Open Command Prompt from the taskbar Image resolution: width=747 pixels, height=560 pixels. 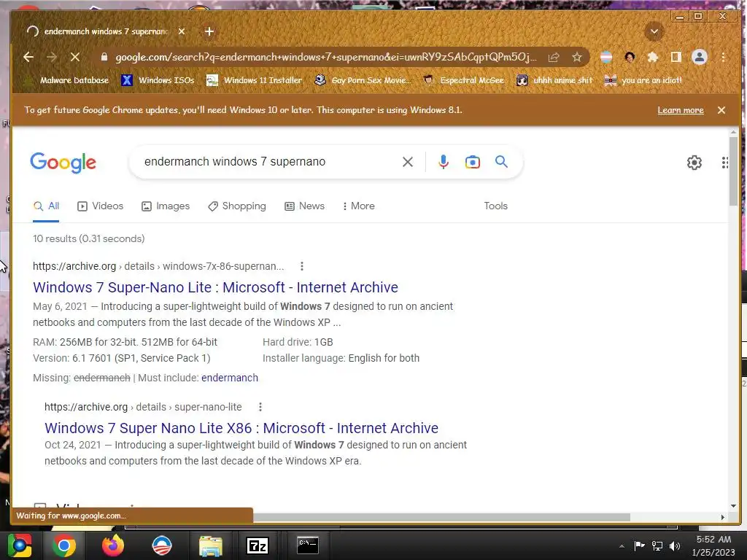[x=307, y=545]
